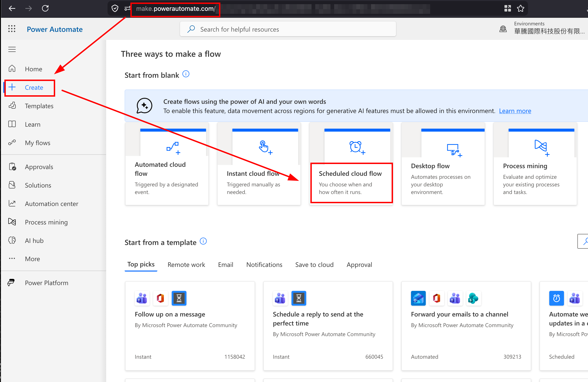The height and width of the screenshot is (382, 588).
Task: Switch to the Email template tab
Action: (225, 265)
